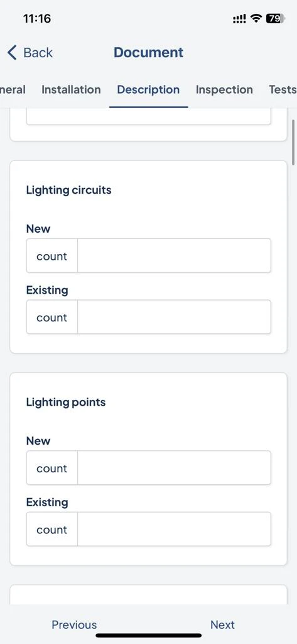Focus the Lighting points Existing count field
Image resolution: width=297 pixels, height=644 pixels.
coord(174,529)
